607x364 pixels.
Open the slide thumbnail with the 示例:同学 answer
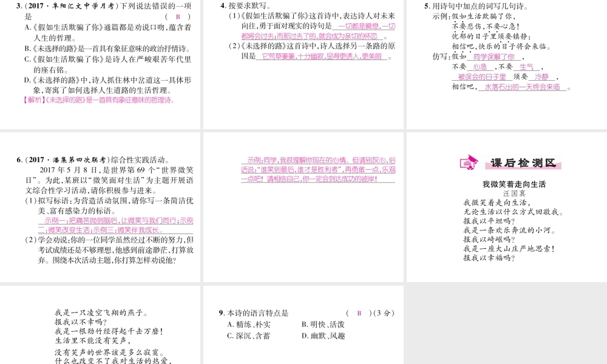[303, 207]
